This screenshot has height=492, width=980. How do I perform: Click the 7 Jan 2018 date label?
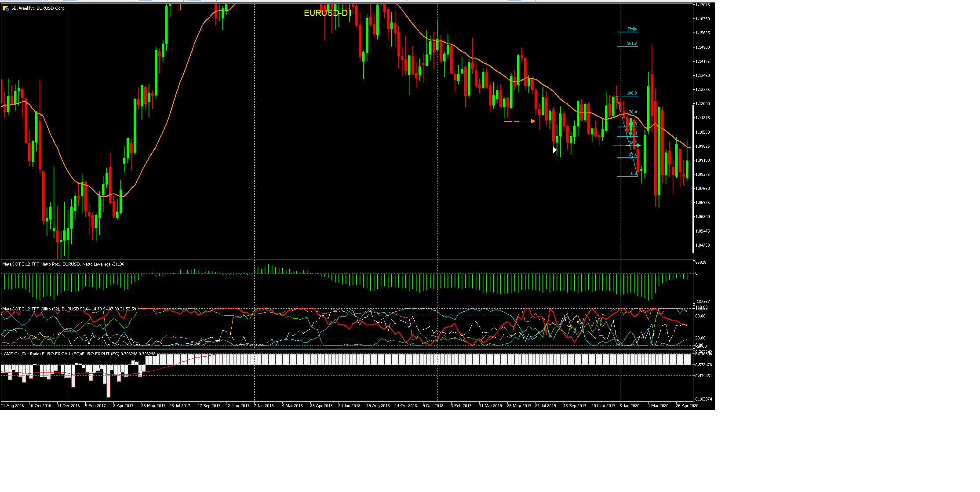coord(264,406)
